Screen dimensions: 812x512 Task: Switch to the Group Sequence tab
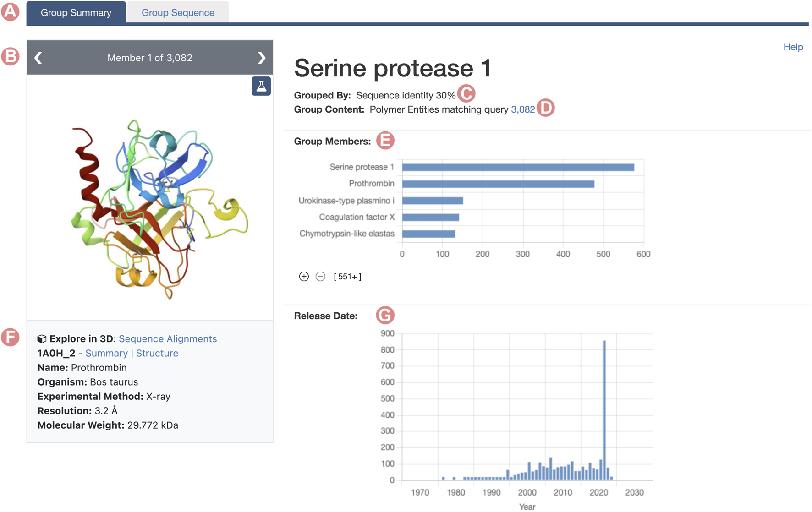(x=178, y=12)
